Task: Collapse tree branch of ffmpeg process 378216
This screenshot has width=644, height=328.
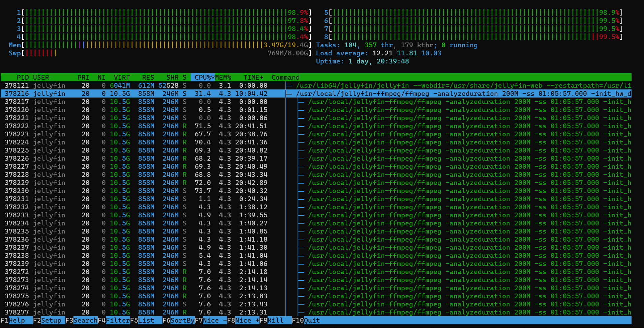Action: click(x=289, y=93)
